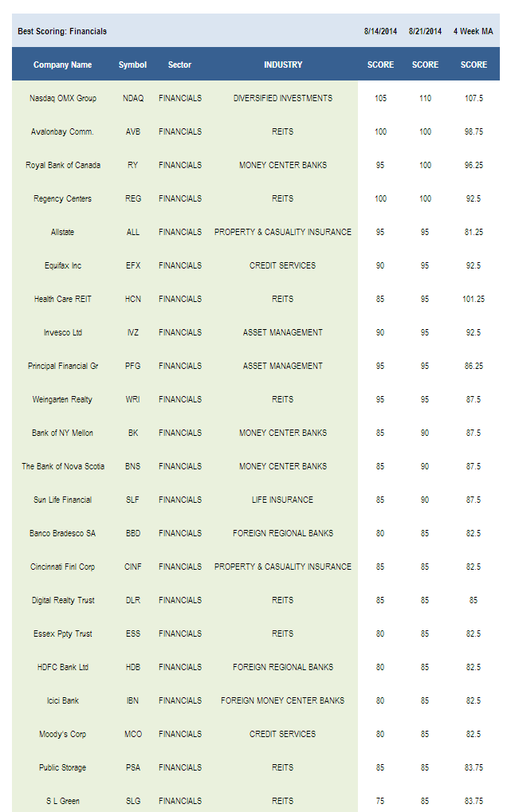The height and width of the screenshot is (812, 507).
Task: Select Moody's Corp company name
Action: click(x=63, y=735)
